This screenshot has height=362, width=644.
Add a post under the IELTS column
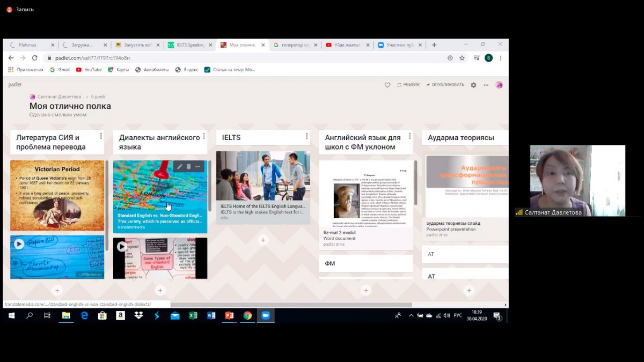tap(263, 240)
